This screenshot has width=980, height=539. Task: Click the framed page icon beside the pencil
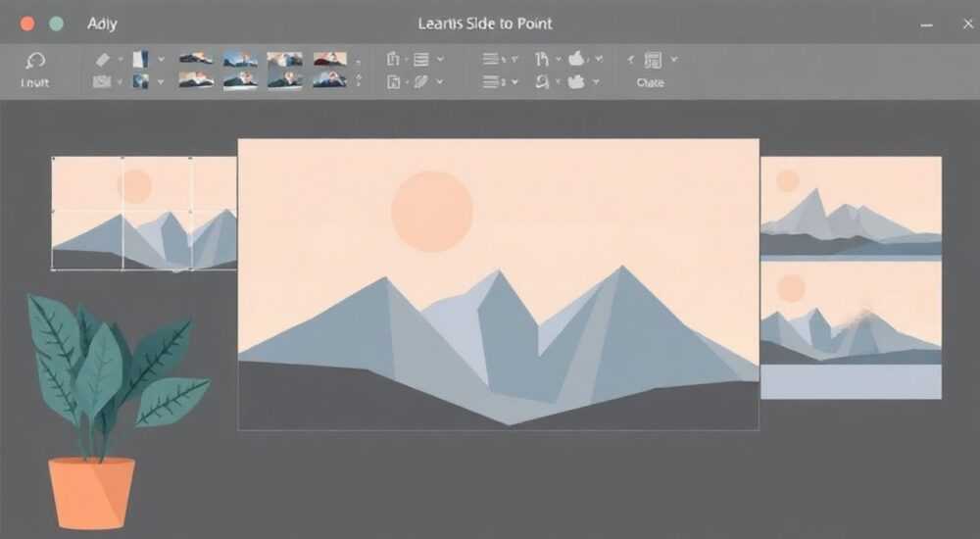(x=394, y=82)
